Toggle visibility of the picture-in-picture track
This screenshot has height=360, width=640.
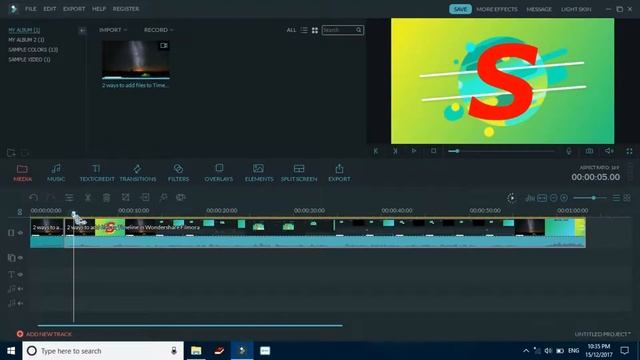(x=20, y=258)
